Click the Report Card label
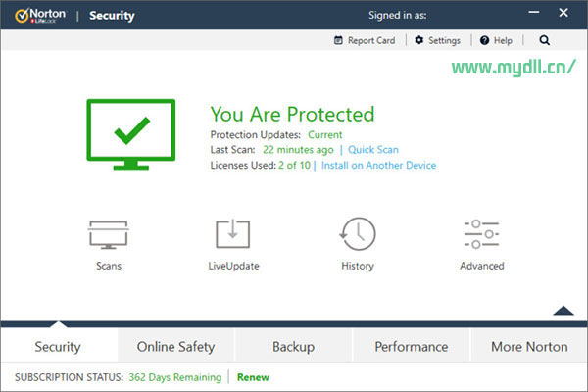The width and height of the screenshot is (588, 392). click(371, 40)
